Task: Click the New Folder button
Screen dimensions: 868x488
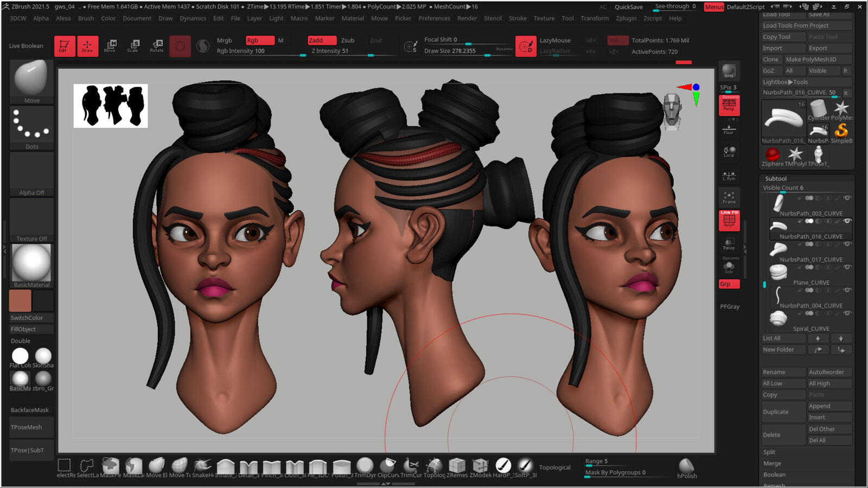Action: (783, 350)
